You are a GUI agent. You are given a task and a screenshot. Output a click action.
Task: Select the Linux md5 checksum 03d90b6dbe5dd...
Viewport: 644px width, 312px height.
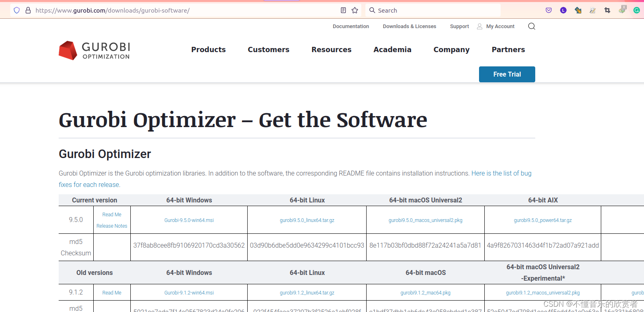pyautogui.click(x=307, y=246)
